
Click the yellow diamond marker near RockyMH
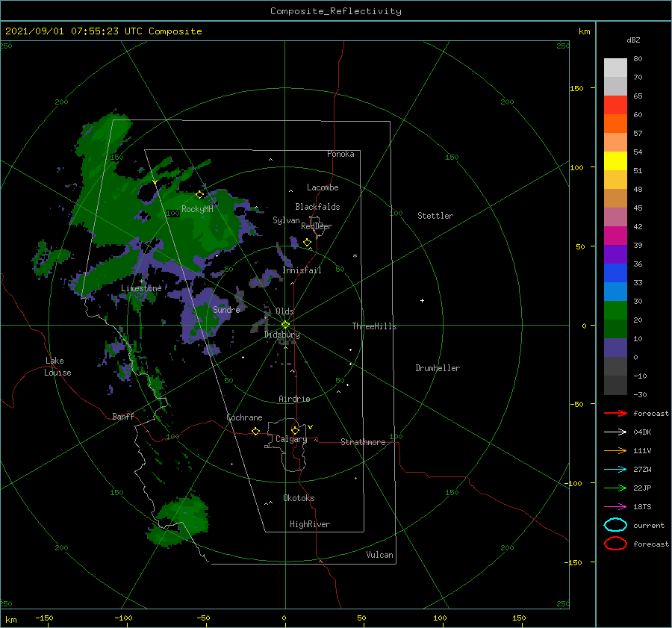pos(199,195)
